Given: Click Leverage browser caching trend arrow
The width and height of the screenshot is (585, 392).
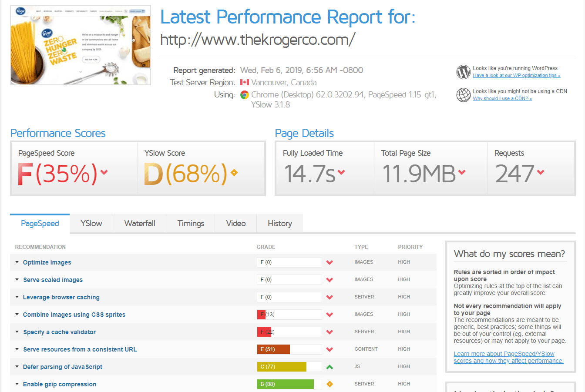Looking at the screenshot, I should (x=329, y=297).
